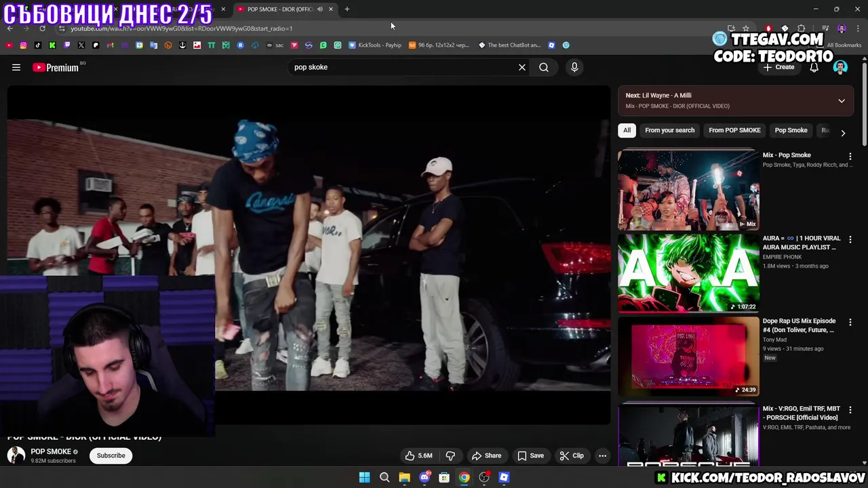Viewport: 868px width, 488px height.
Task: Open the POP SMOKE channel name link
Action: click(x=51, y=451)
